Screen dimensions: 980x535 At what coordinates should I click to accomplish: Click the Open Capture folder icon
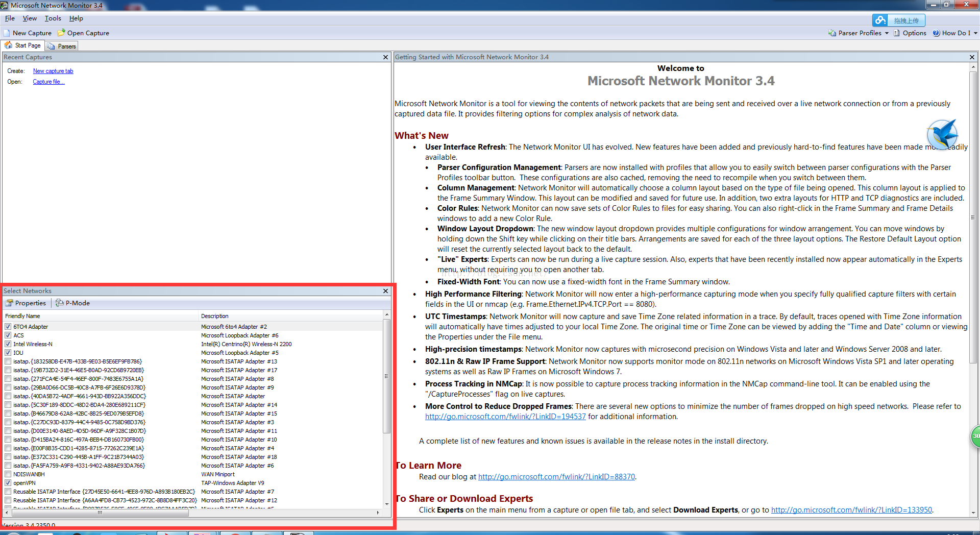point(61,33)
